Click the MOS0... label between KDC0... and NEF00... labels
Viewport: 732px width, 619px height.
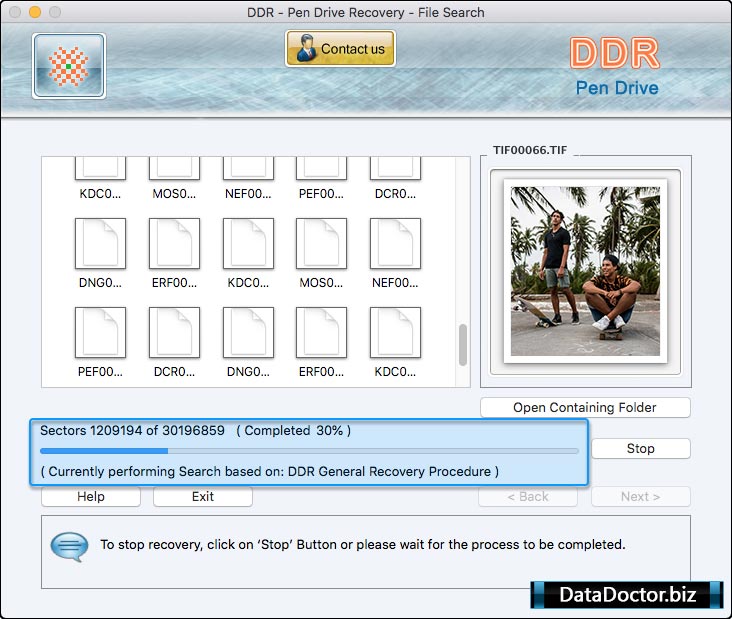174,194
